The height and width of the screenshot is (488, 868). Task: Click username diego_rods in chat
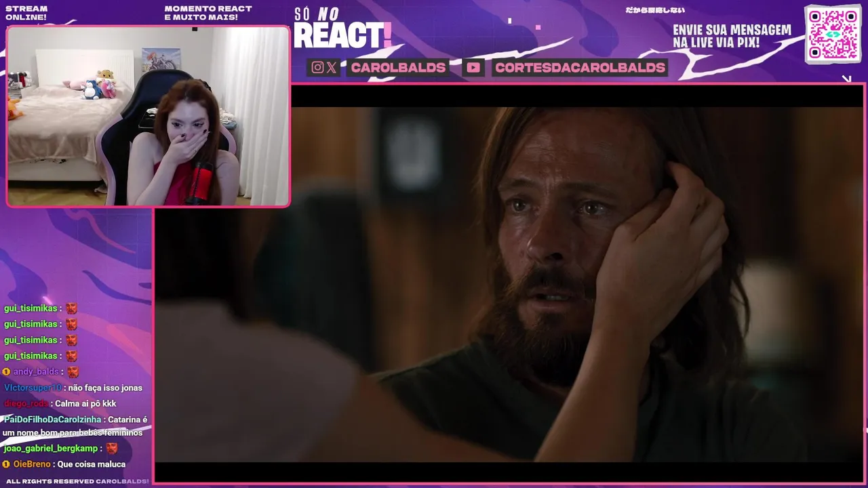[x=26, y=403]
